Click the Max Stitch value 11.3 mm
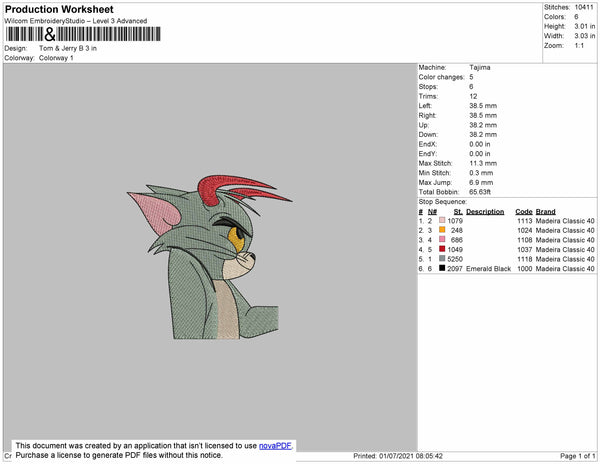 pos(483,163)
